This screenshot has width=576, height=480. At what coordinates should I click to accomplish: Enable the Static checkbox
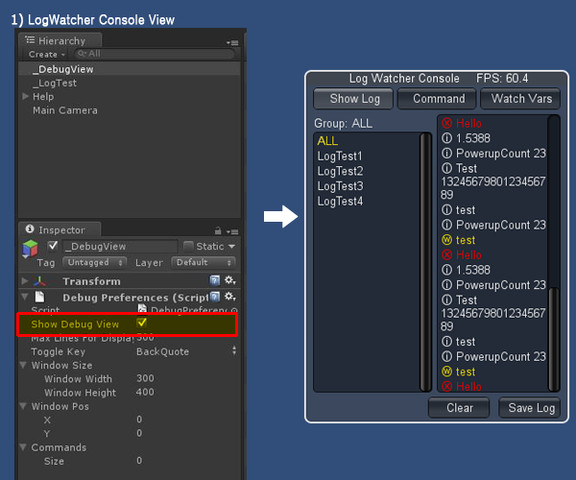pyautogui.click(x=188, y=246)
